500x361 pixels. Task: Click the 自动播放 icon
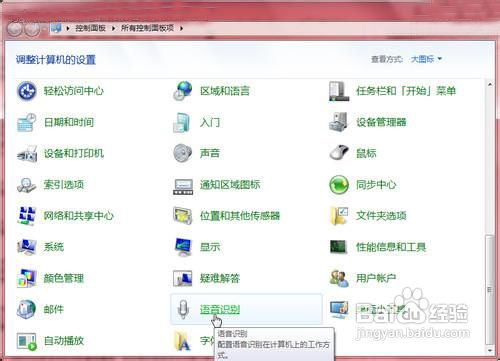(x=26, y=341)
